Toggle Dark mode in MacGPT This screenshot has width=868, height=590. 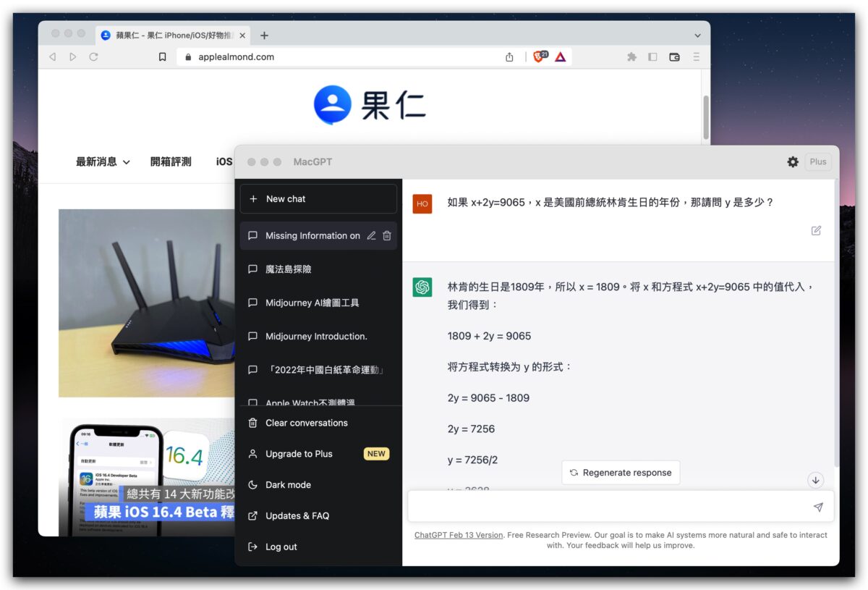pyautogui.click(x=318, y=485)
